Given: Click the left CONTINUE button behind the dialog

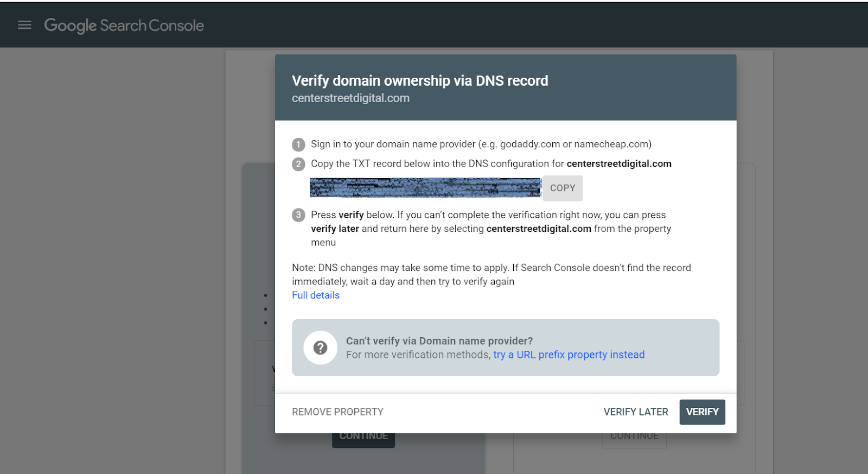Looking at the screenshot, I should coord(363,440).
